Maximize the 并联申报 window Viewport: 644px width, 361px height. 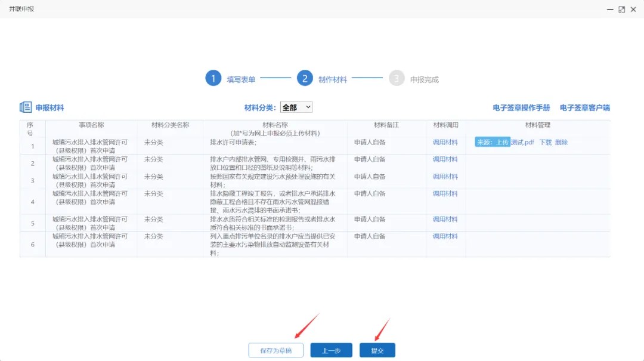coord(621,10)
